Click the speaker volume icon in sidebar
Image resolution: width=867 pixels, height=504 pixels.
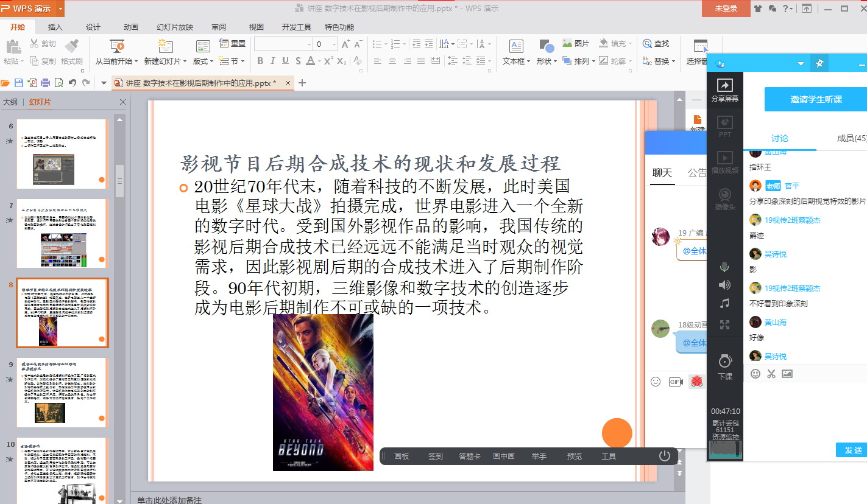(x=724, y=285)
